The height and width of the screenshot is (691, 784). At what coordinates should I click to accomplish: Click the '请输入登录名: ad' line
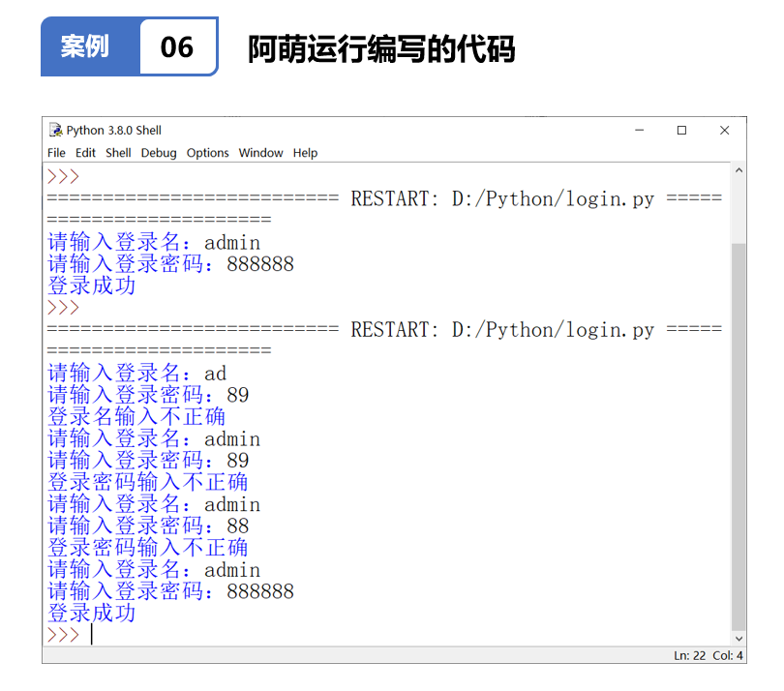click(x=136, y=373)
